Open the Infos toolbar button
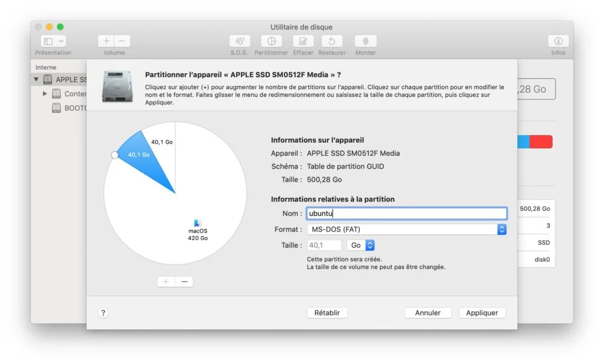604x364 pixels. pos(558,41)
